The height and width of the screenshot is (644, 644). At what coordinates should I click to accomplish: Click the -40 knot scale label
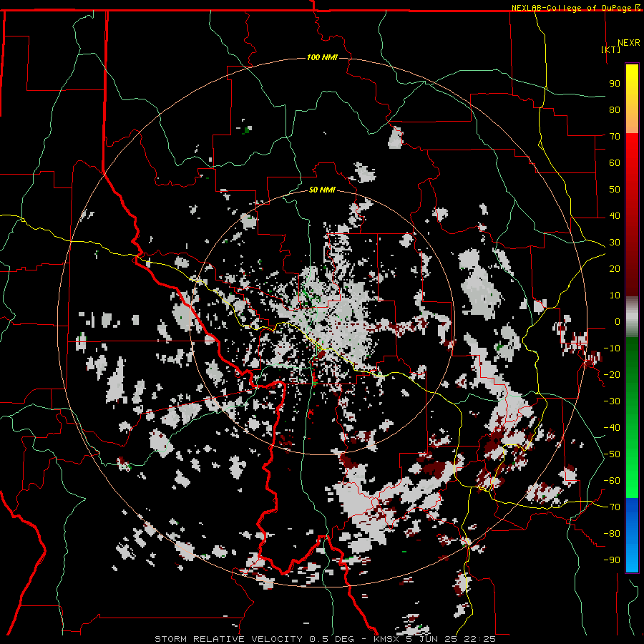coord(612,428)
